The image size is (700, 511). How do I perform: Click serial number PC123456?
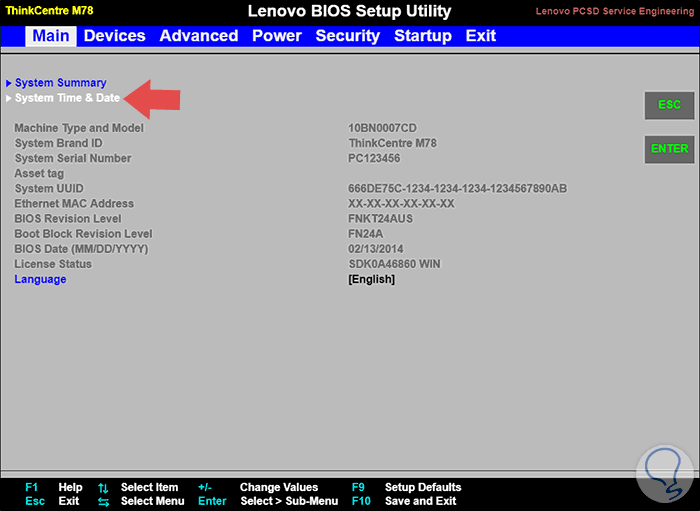click(374, 158)
